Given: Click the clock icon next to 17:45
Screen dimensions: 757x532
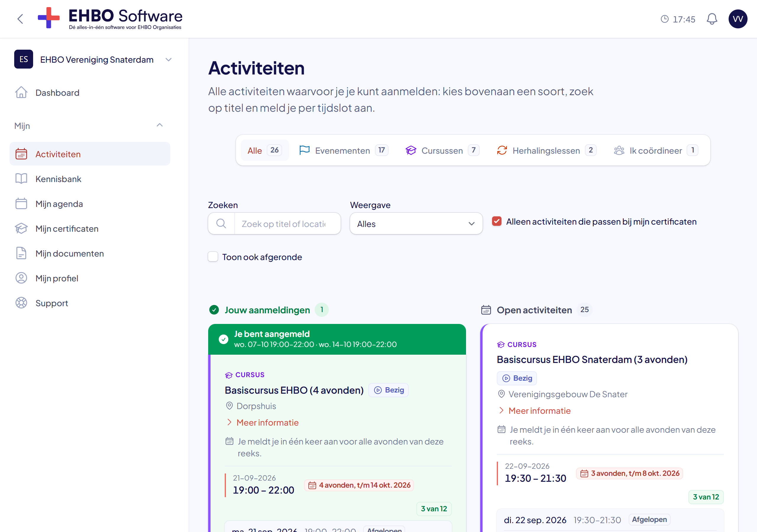Looking at the screenshot, I should [x=664, y=19].
